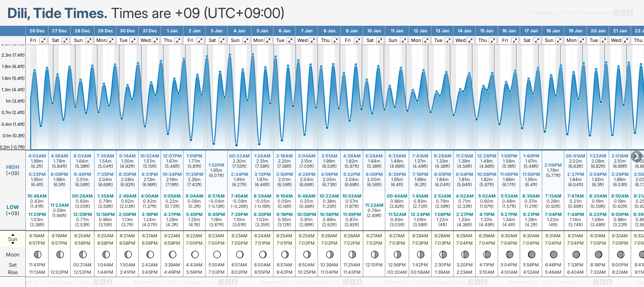Screen dimensions: 644x287
Task: Click the moon phase icon for 19 Jan
Action: [x=576, y=254]
